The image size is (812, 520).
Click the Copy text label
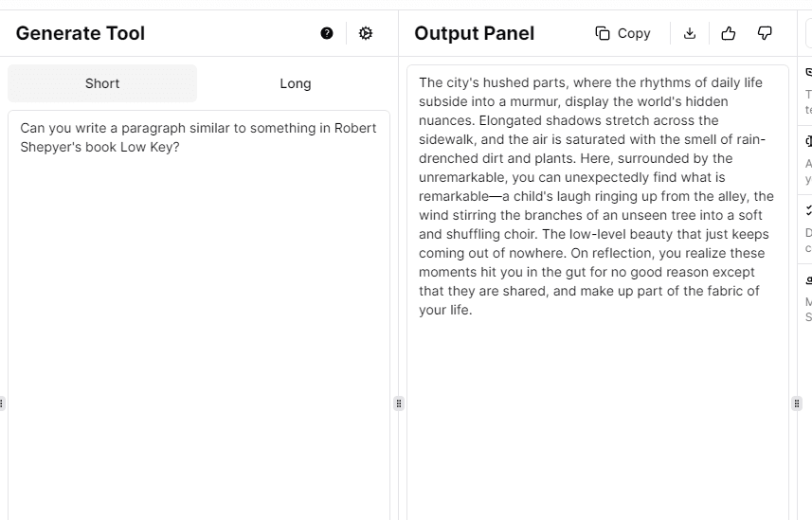pyautogui.click(x=634, y=33)
